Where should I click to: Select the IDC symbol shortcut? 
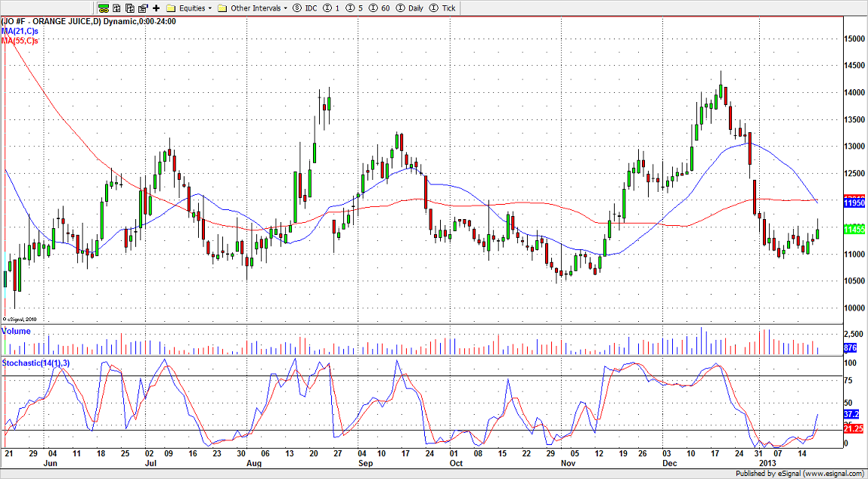point(306,8)
